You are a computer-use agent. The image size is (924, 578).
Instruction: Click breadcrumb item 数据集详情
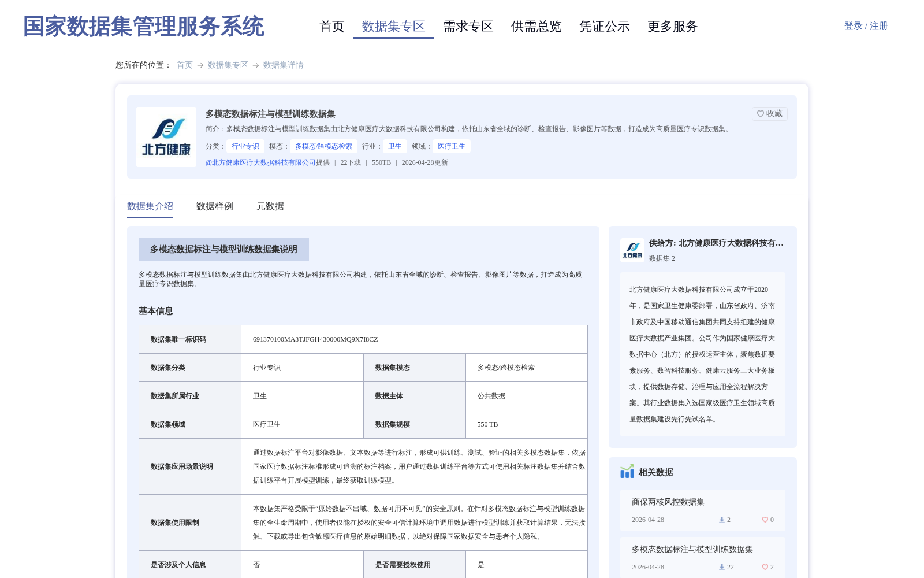tap(284, 65)
